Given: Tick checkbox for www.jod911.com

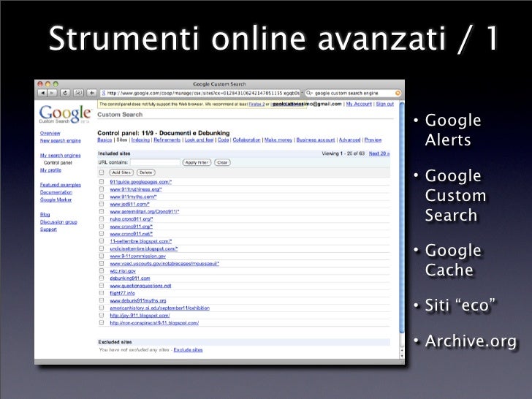Looking at the screenshot, I should point(102,205).
